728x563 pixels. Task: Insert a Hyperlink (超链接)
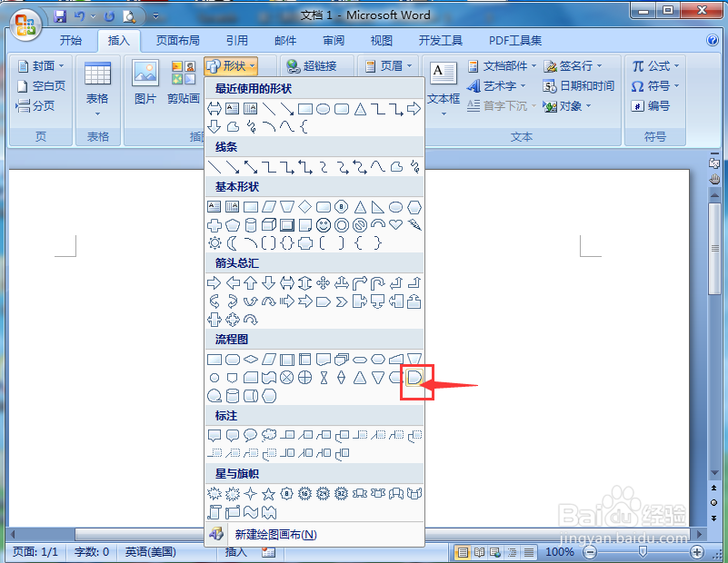(312, 66)
